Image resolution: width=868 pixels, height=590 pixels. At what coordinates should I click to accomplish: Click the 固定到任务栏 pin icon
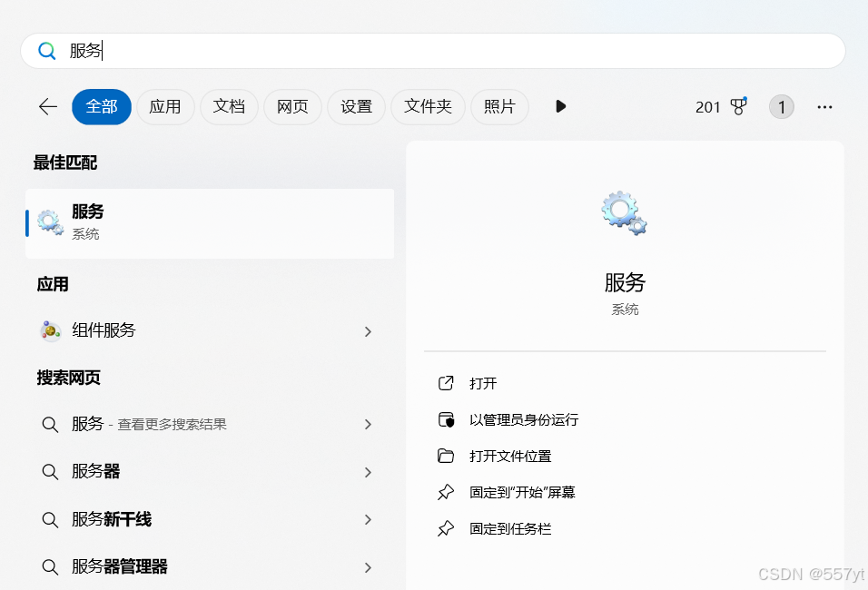pyautogui.click(x=446, y=528)
